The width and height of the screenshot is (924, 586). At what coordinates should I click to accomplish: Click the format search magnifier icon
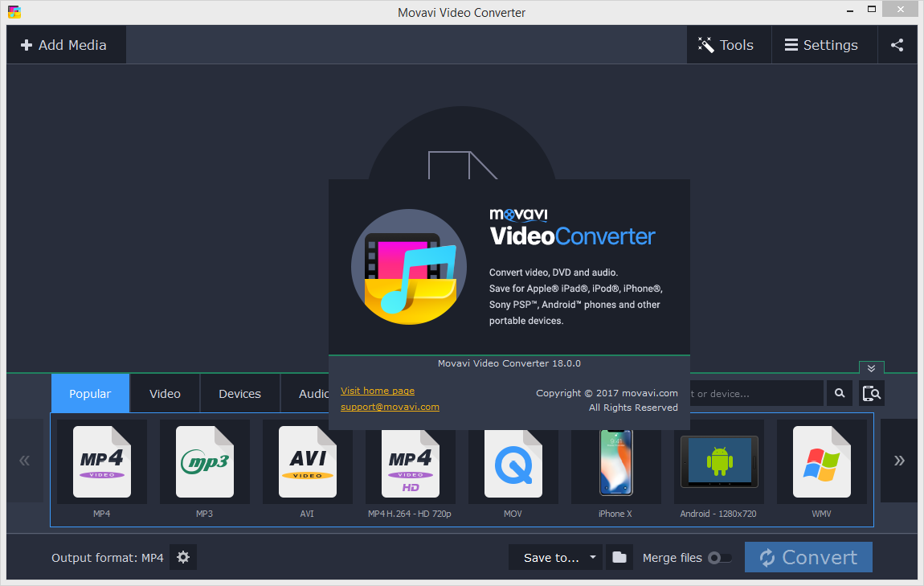pyautogui.click(x=840, y=393)
